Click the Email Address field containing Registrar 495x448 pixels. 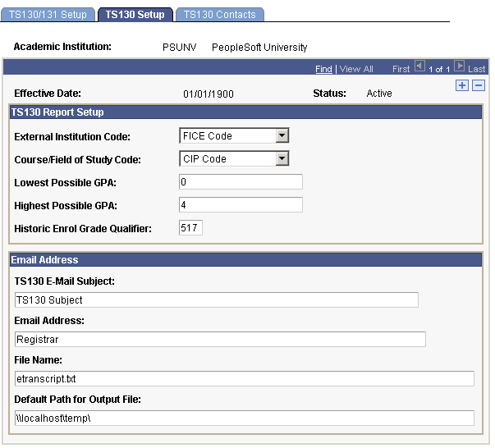pos(220,339)
